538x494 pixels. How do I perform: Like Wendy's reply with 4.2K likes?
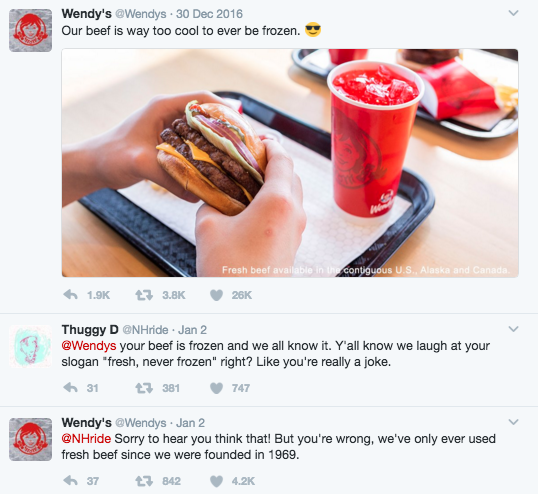pyautogui.click(x=217, y=481)
